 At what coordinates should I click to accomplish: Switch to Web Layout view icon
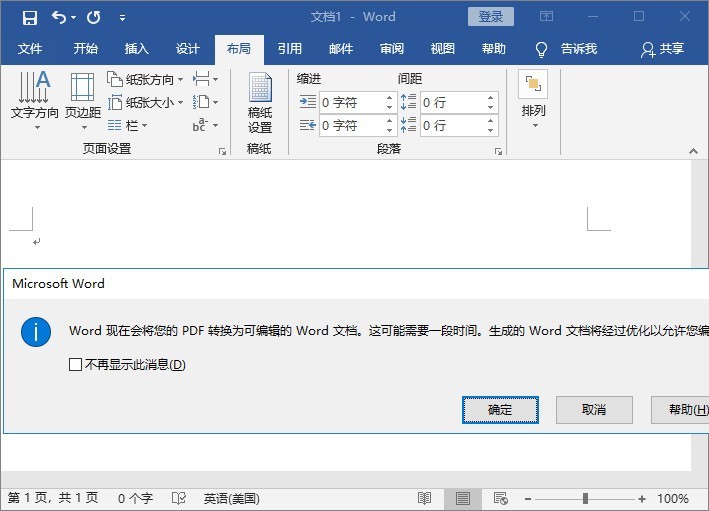click(x=501, y=498)
